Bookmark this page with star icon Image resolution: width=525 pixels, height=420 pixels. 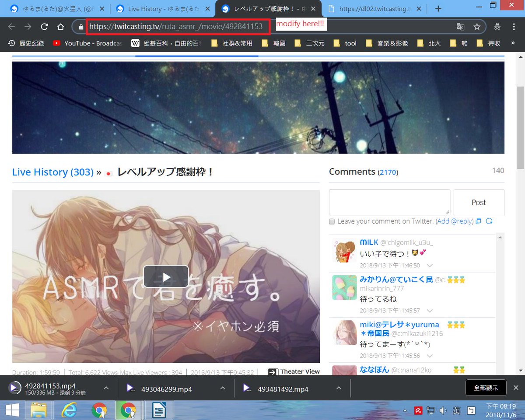point(477,27)
